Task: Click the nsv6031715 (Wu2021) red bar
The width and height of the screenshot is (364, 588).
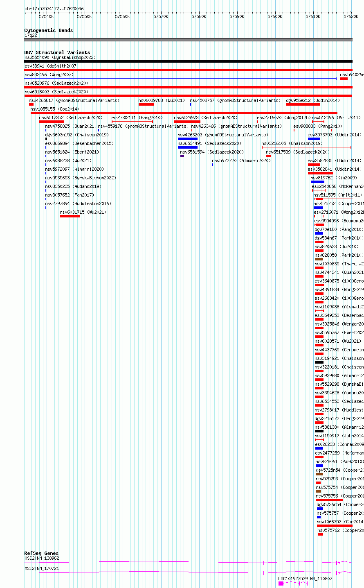Action: tap(70, 216)
